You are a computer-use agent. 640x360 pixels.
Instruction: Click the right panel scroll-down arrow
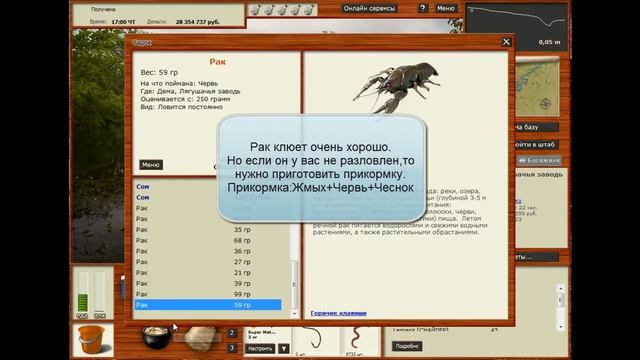pyautogui.click(x=561, y=327)
